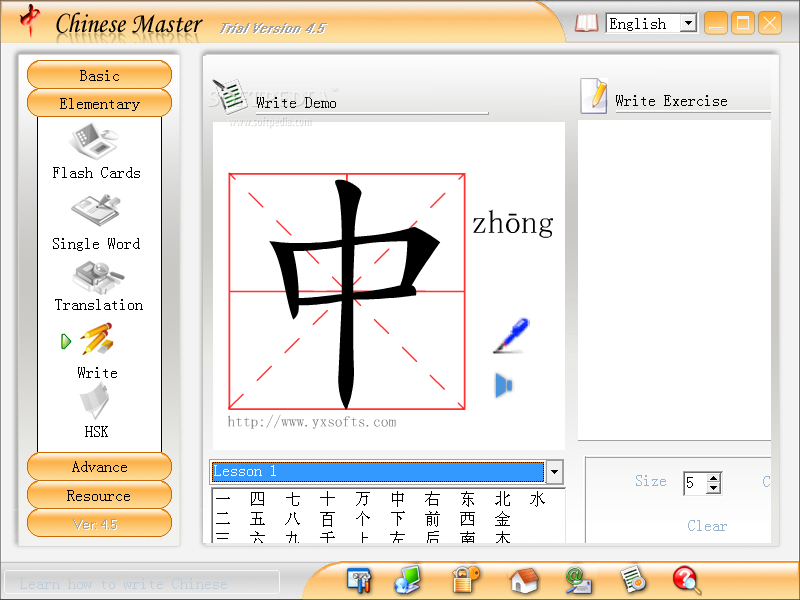Decrease brush Size with down arrow
This screenshot has width=800, height=600.
click(714, 488)
